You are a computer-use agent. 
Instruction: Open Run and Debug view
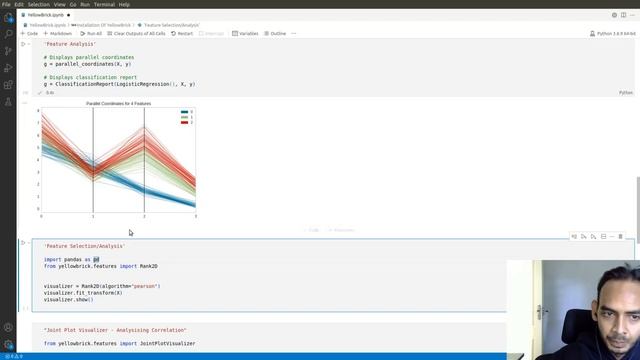pyautogui.click(x=8, y=68)
